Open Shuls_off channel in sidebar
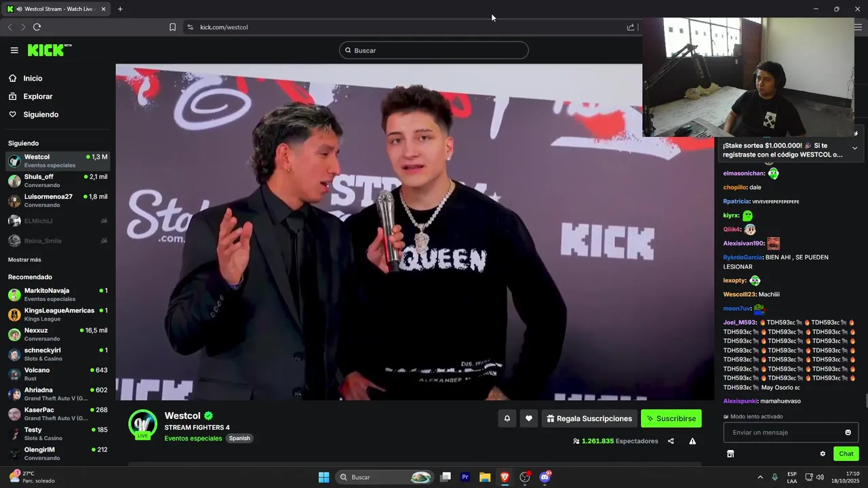The width and height of the screenshot is (868, 488). point(58,180)
